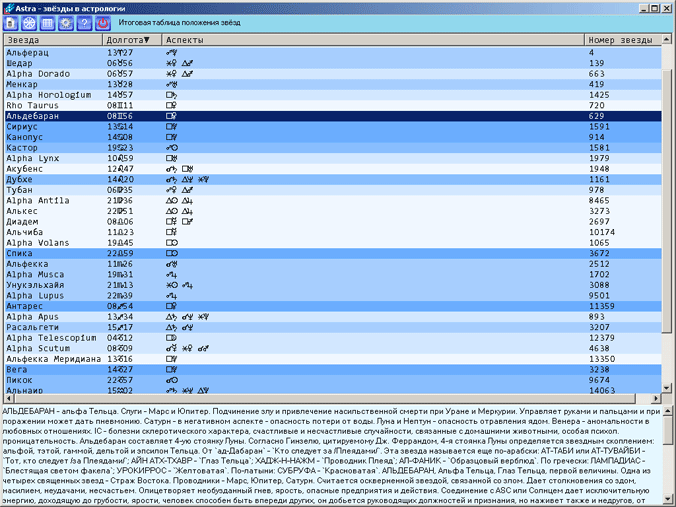Open settings via the gear icon
This screenshot has height=507, width=676.
[x=65, y=21]
